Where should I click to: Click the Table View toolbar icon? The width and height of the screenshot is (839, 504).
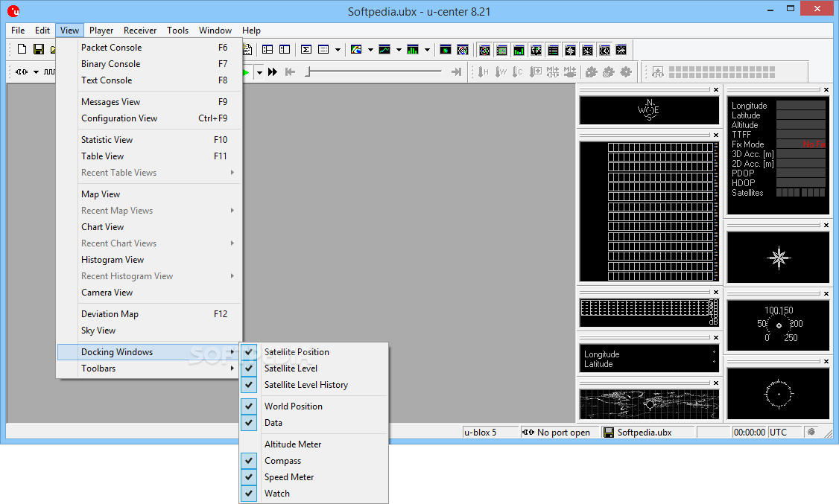[x=323, y=50]
